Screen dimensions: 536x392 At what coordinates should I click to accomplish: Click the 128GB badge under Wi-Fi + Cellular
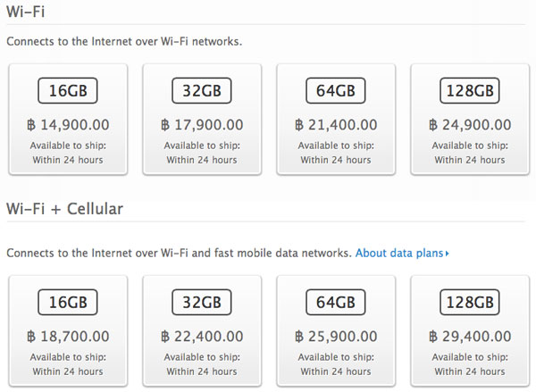470,302
